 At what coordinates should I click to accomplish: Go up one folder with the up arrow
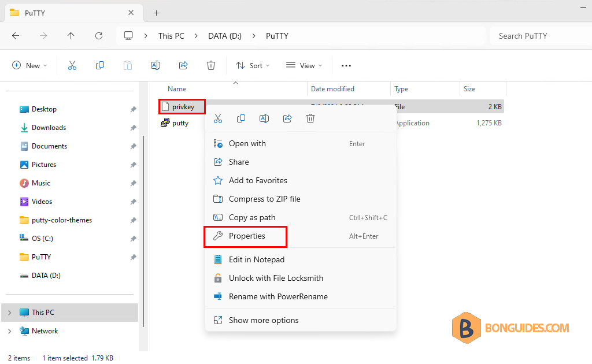pos(71,36)
